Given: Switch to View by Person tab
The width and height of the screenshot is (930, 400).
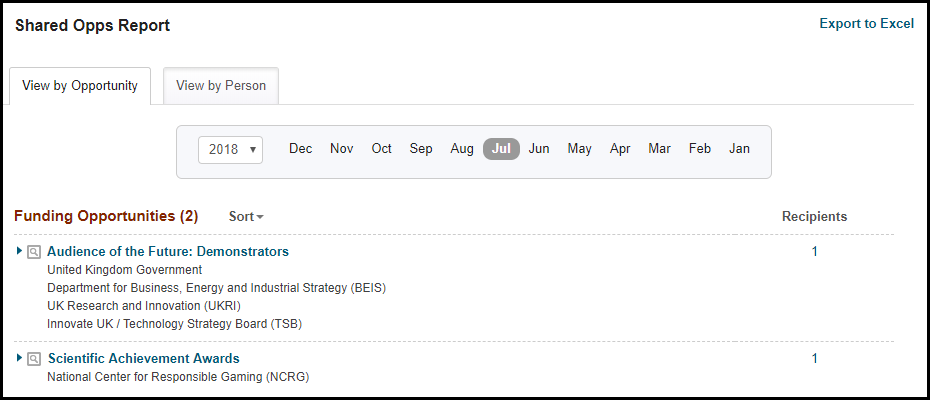Looking at the screenshot, I should tap(221, 86).
